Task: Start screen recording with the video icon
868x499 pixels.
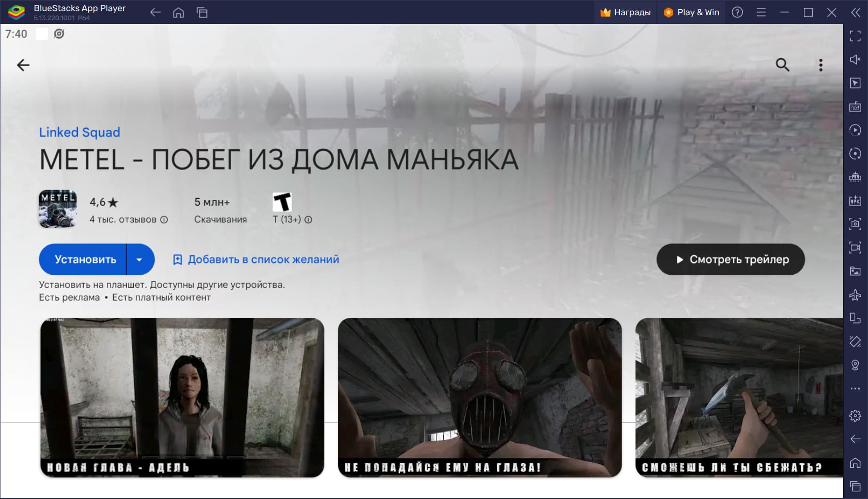Action: point(855,247)
